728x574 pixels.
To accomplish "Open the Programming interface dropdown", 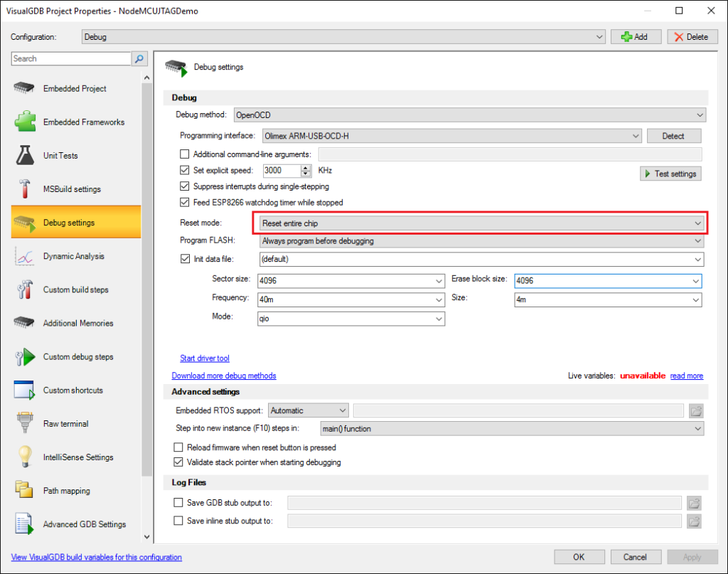I will (451, 136).
